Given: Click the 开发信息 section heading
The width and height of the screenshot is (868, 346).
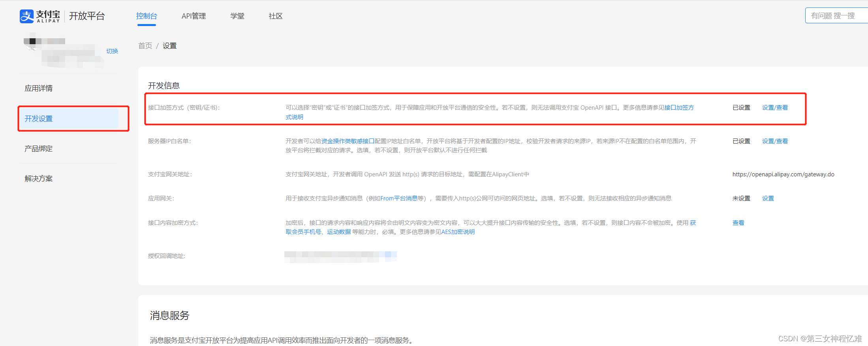Looking at the screenshot, I should tap(164, 86).
